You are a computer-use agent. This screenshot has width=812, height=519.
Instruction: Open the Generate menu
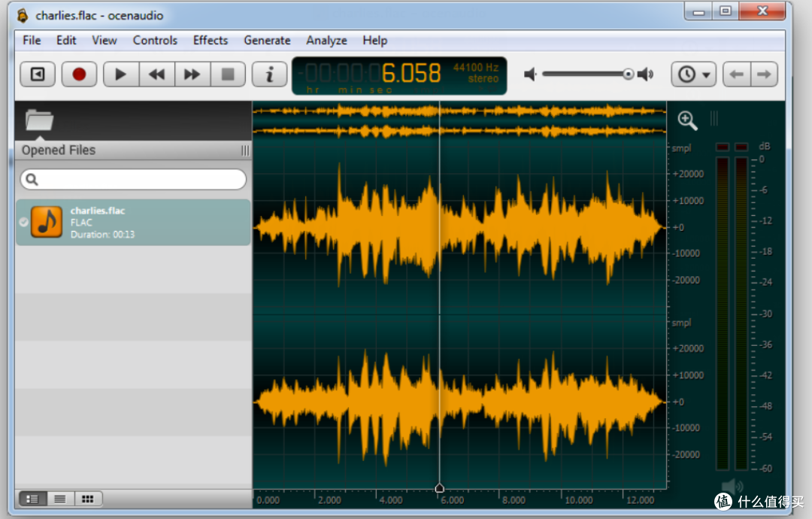click(267, 41)
